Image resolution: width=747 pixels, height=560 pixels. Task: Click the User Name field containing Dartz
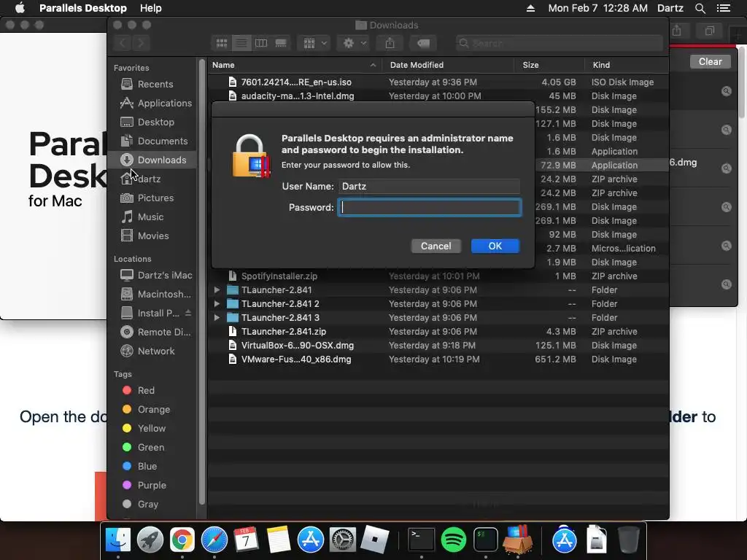pos(429,186)
